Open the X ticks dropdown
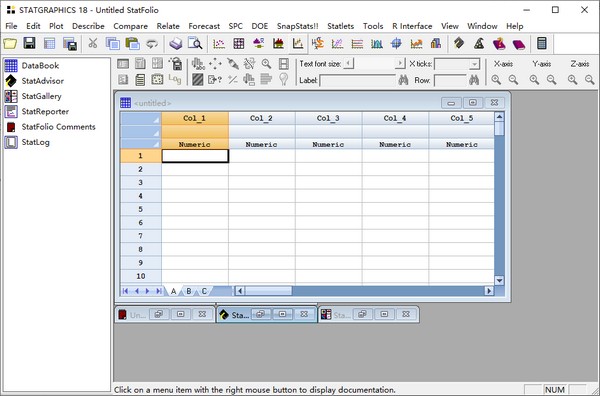 point(474,64)
